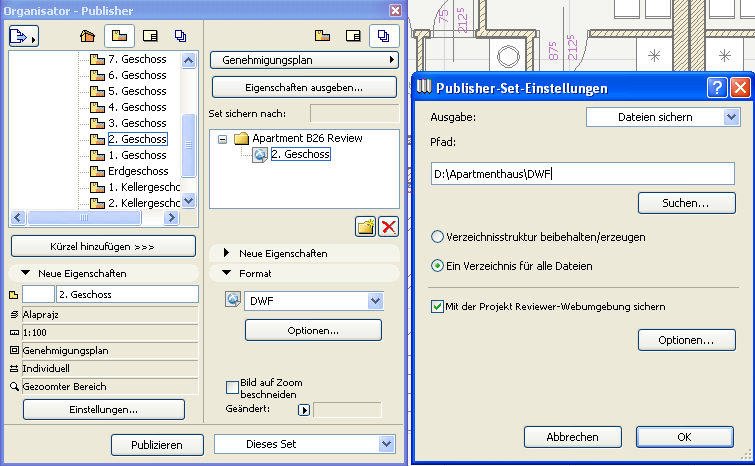The width and height of the screenshot is (755, 466).
Task: Click the new folder icon
Action: point(365,226)
